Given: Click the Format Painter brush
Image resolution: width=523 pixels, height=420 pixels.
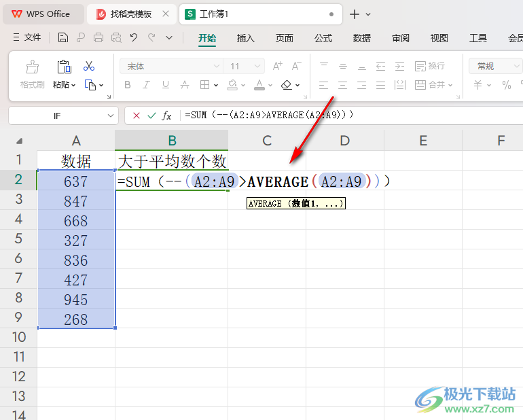Looking at the screenshot, I should (x=33, y=67).
